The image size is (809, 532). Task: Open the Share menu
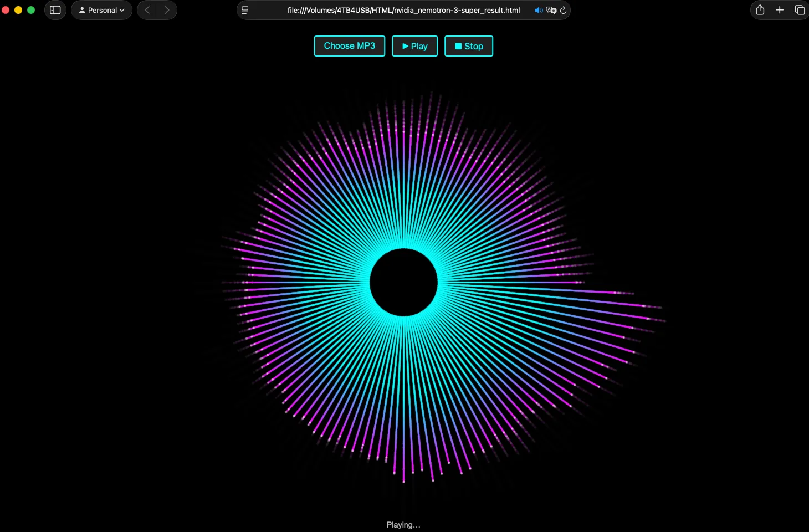pos(760,10)
